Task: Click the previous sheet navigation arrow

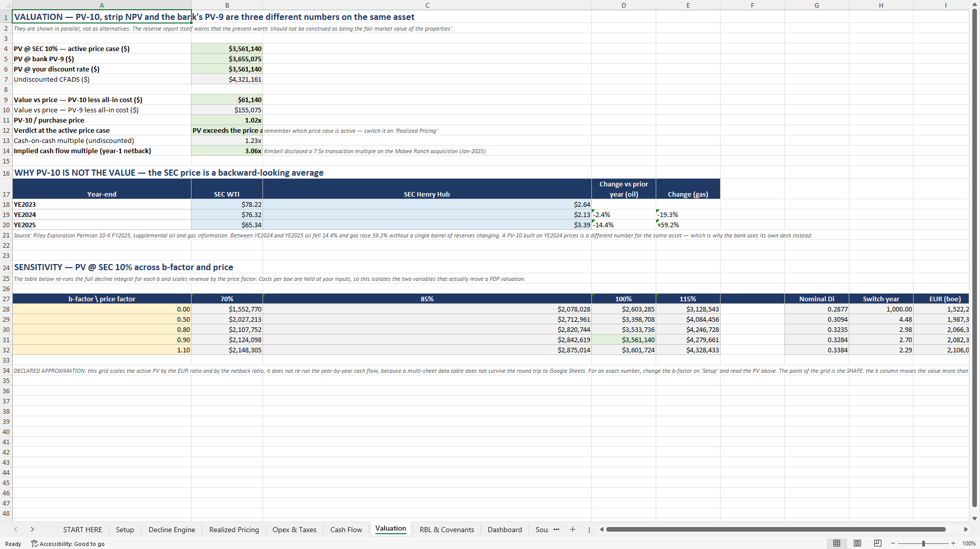Action: pyautogui.click(x=16, y=530)
